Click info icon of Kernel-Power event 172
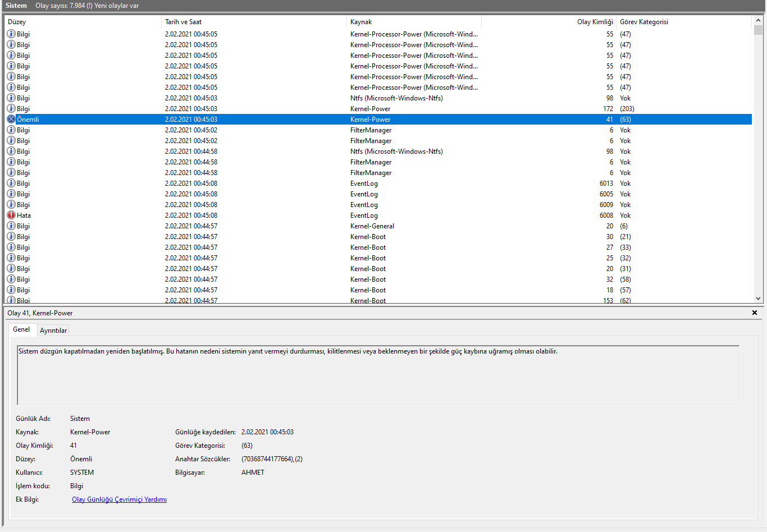Viewport: 767px width, 532px height. [x=11, y=109]
